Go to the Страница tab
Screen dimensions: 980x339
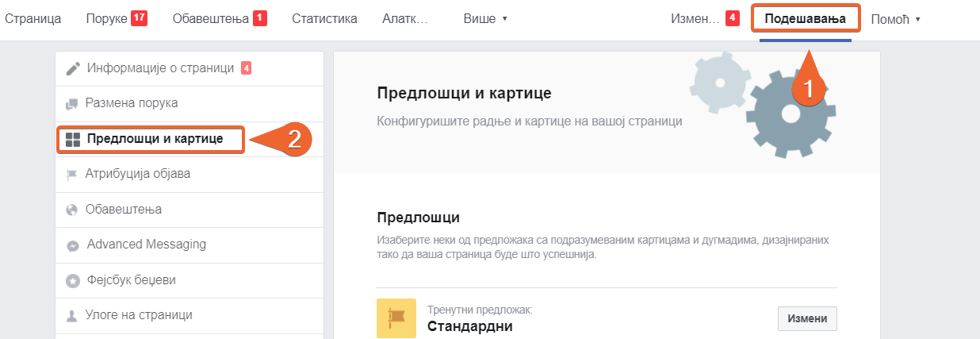33,18
